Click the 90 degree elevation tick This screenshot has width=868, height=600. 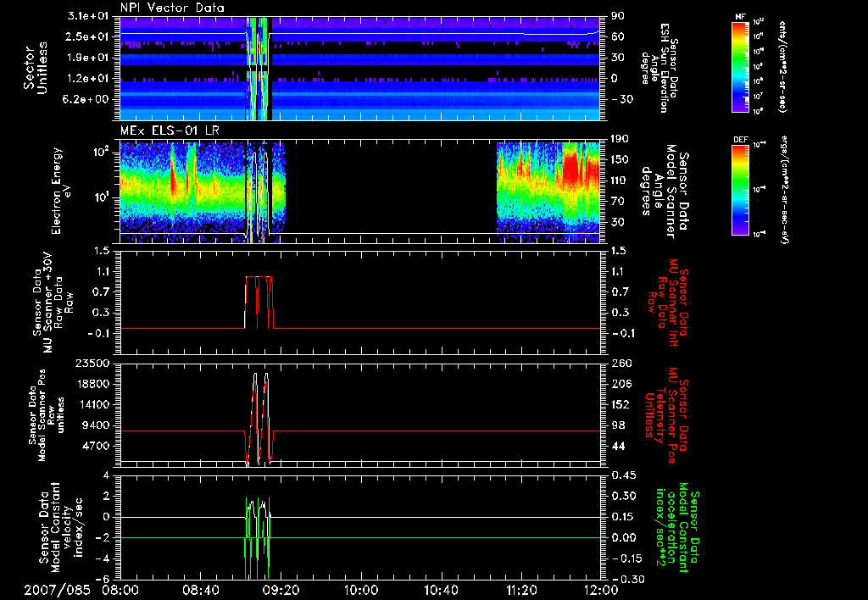coord(617,16)
